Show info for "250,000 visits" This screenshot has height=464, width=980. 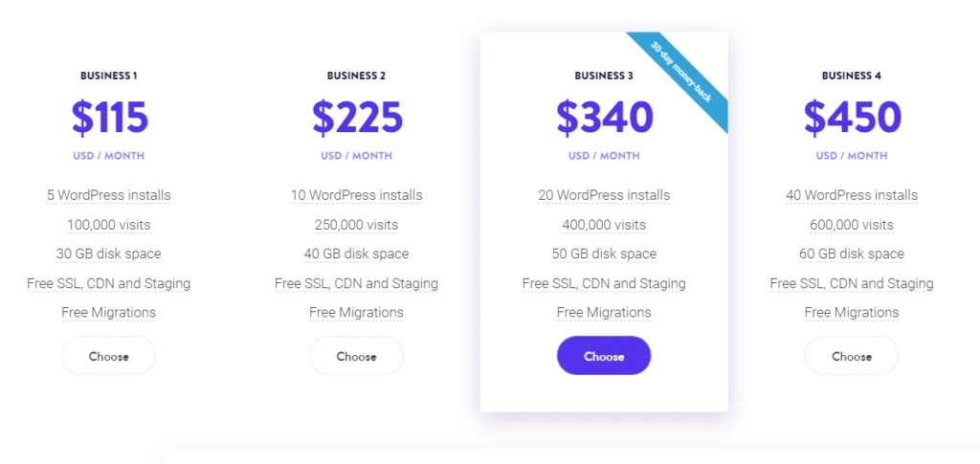coord(356,225)
